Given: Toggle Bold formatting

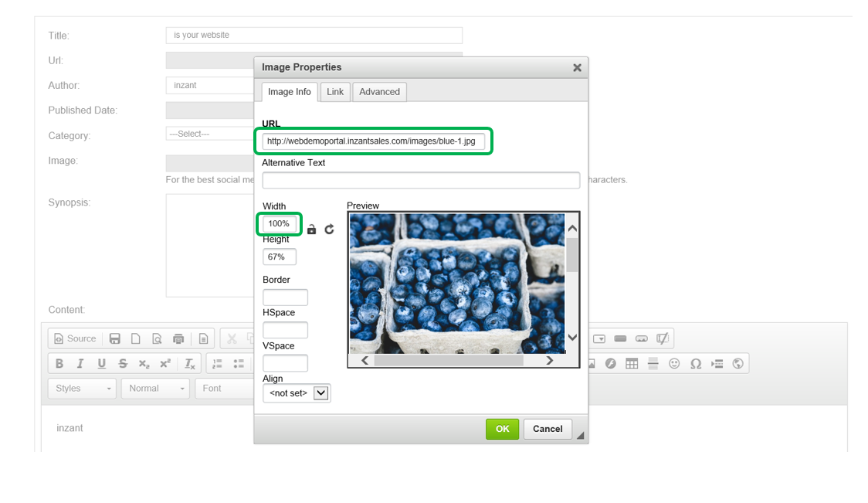Looking at the screenshot, I should (x=59, y=363).
